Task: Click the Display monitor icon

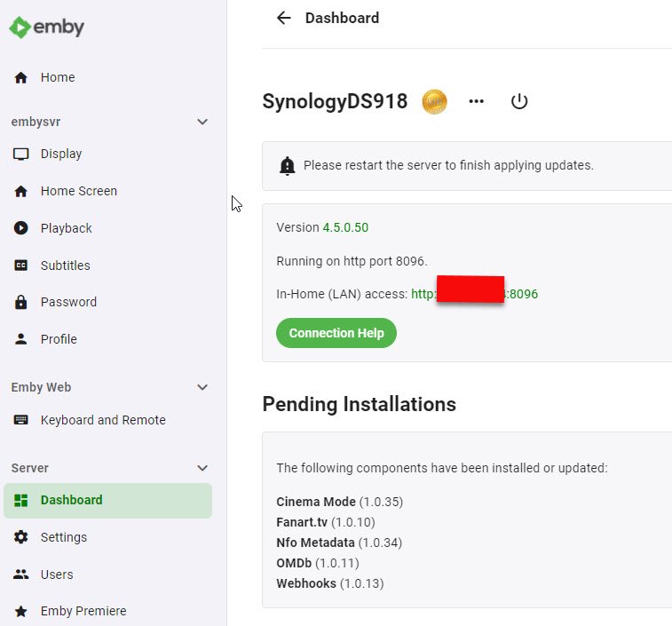Action: click(21, 154)
